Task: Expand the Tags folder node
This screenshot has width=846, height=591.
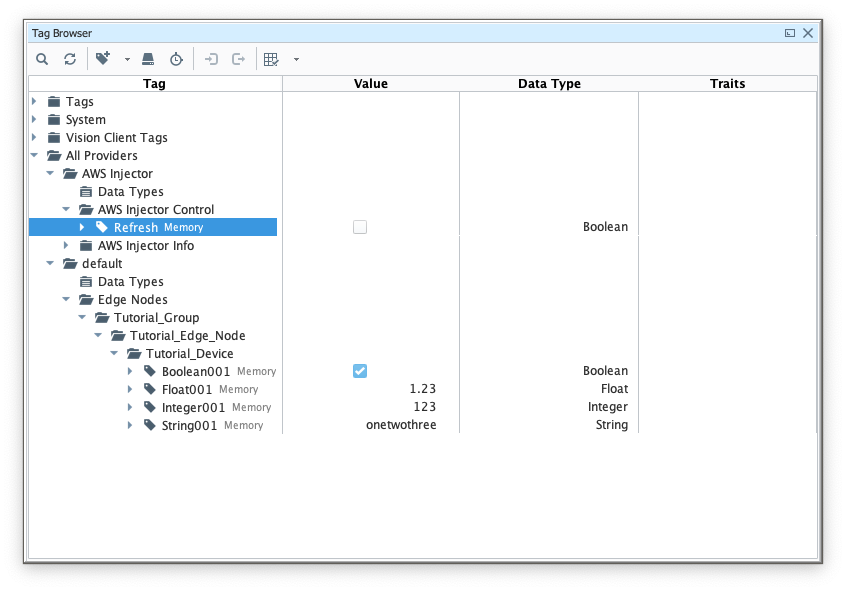Action: [34, 101]
